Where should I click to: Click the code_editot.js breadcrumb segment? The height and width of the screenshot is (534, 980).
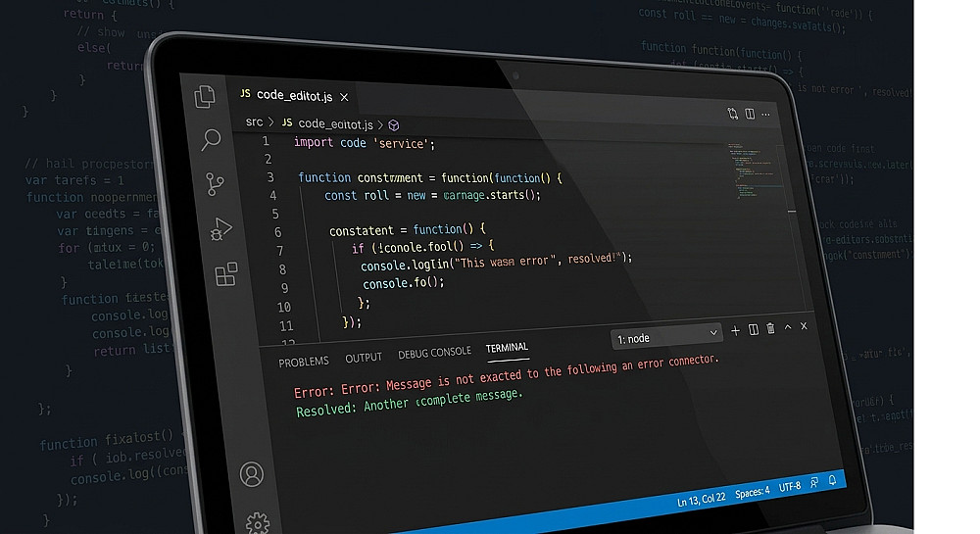coord(335,123)
